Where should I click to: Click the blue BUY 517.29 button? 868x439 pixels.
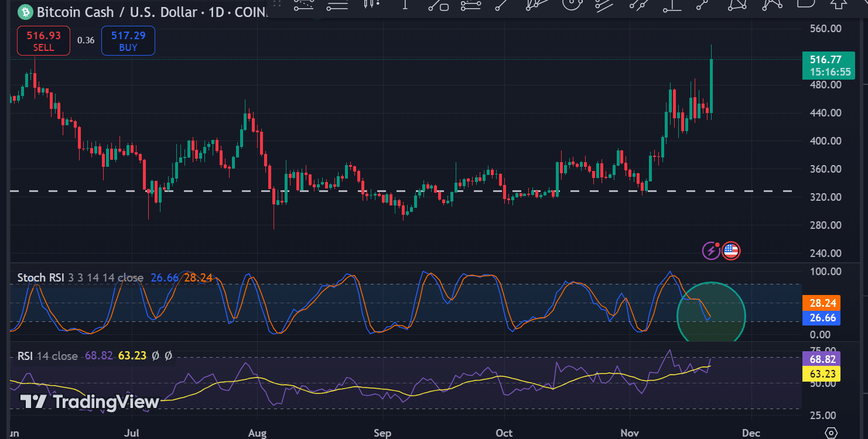click(128, 41)
